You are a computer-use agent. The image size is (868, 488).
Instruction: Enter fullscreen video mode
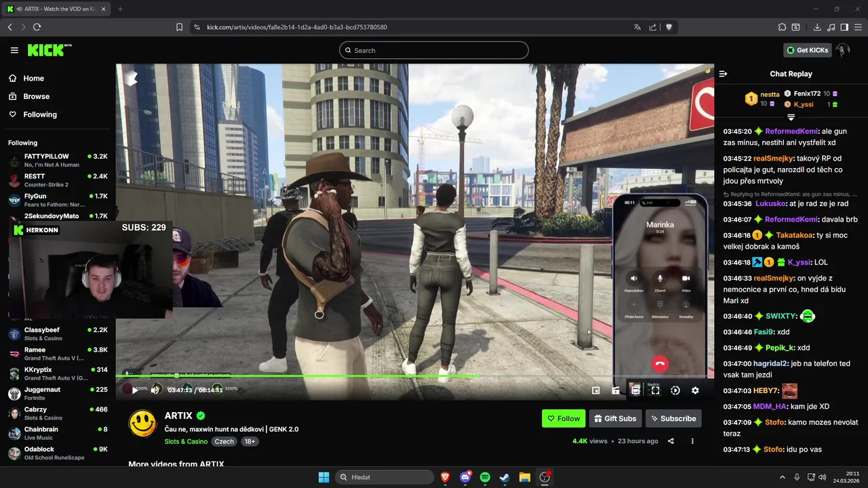coord(655,390)
